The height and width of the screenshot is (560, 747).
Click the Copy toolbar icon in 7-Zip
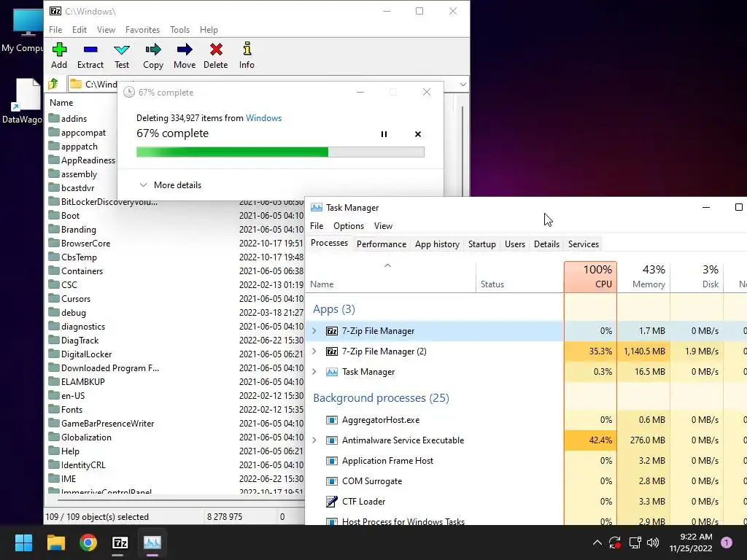tap(153, 50)
